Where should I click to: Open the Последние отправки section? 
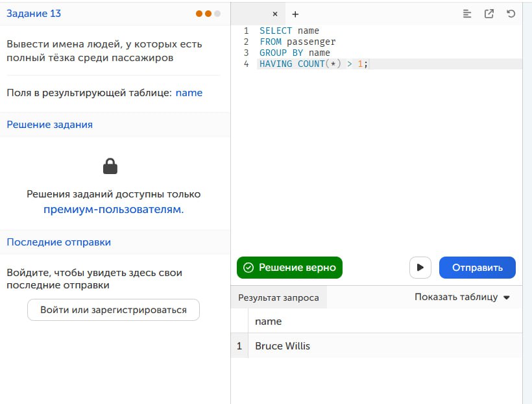point(58,242)
